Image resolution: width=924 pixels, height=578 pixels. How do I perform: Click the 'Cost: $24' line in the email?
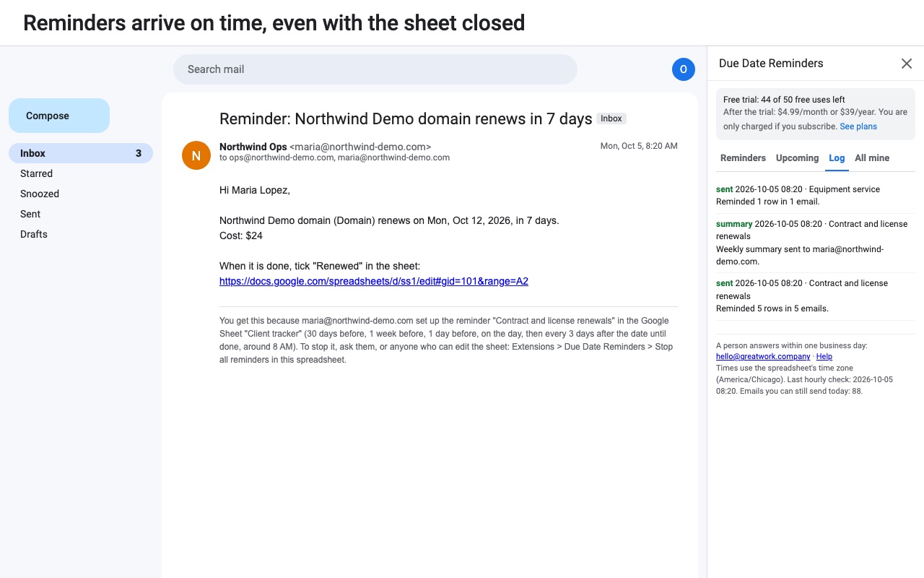(241, 236)
